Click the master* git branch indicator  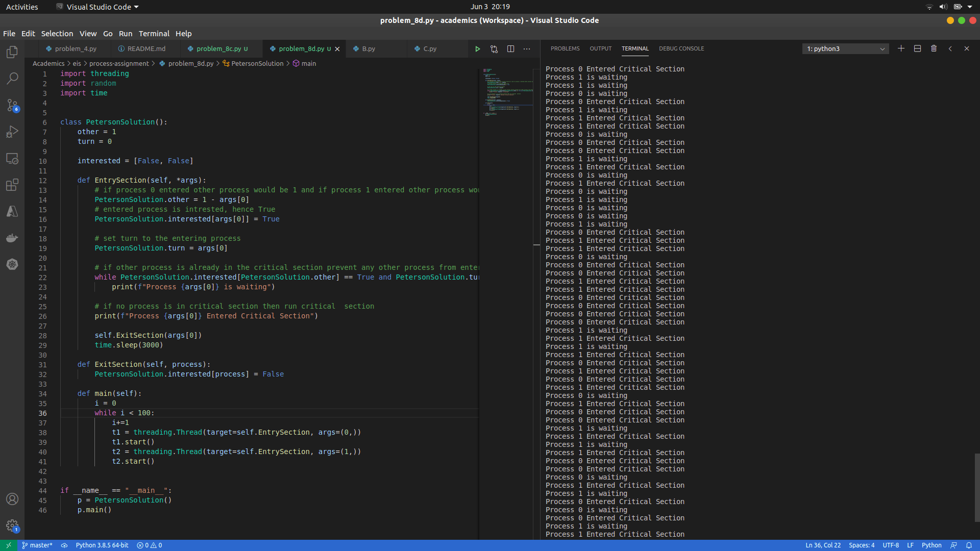click(x=37, y=545)
